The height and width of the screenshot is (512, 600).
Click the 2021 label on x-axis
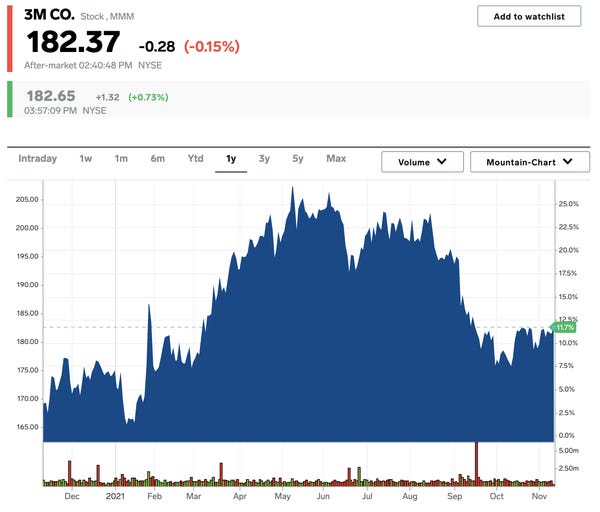click(115, 496)
